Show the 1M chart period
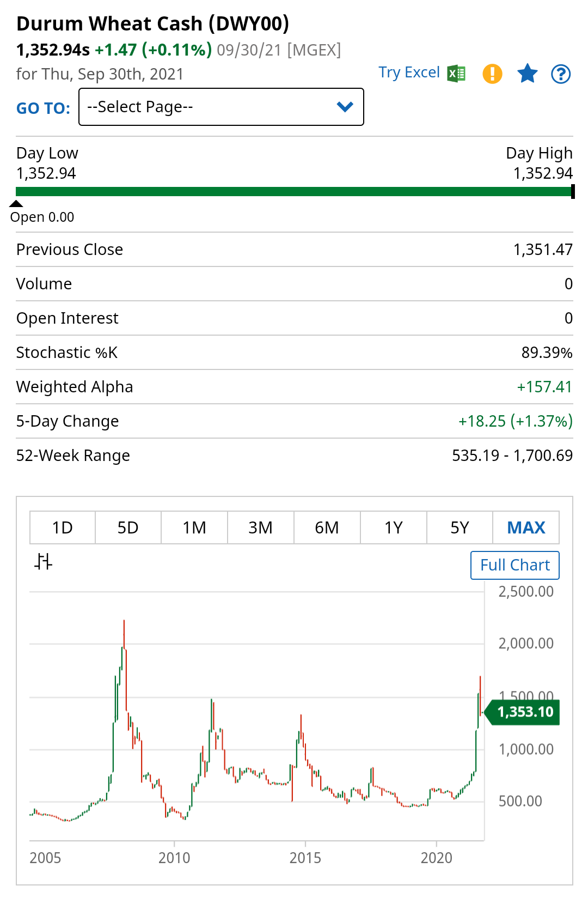 click(194, 527)
